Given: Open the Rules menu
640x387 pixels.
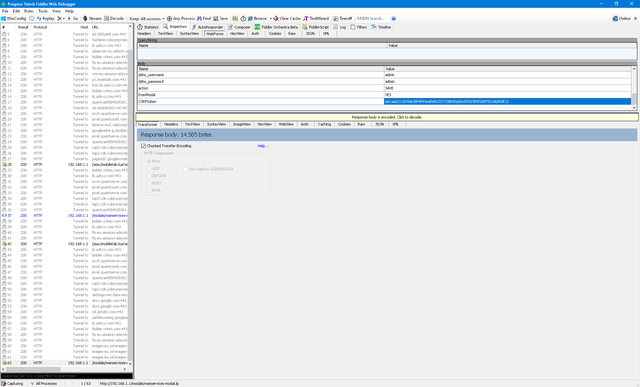Looking at the screenshot, I should pos(29,11).
